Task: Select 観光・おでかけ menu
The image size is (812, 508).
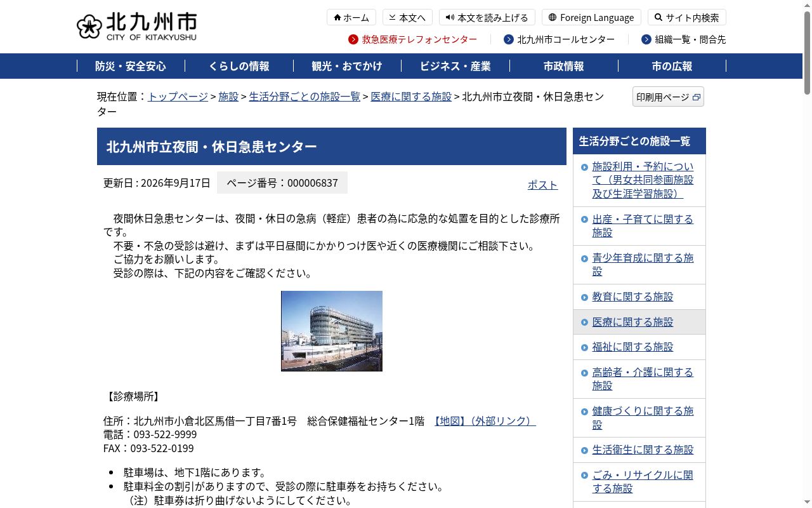Action: point(347,66)
